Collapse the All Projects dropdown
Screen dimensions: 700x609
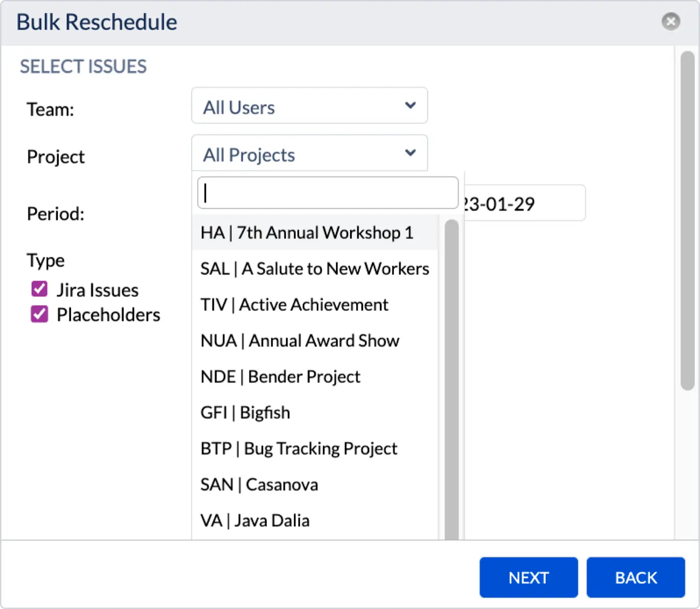[x=309, y=154]
